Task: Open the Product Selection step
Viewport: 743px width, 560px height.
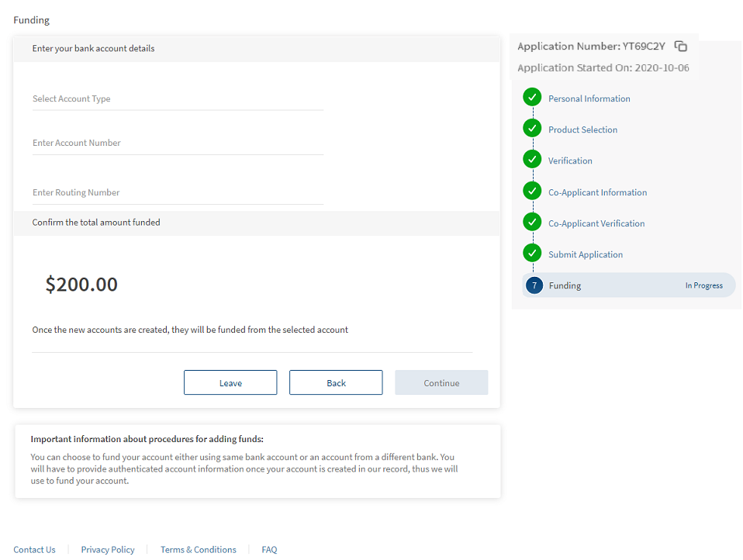Action: pos(582,130)
